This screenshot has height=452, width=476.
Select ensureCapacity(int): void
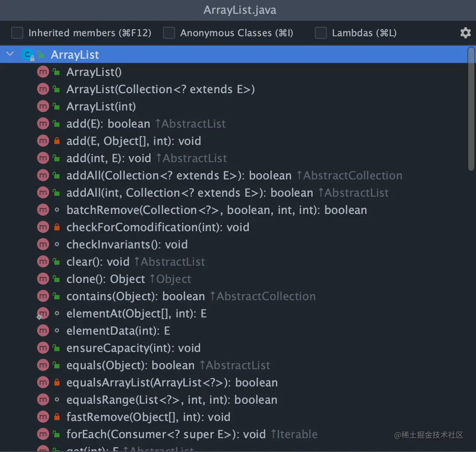[133, 348]
